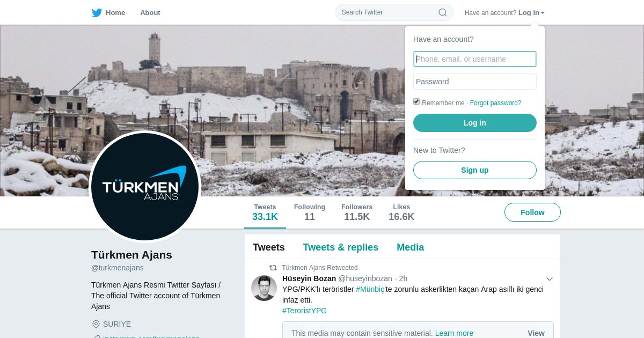The width and height of the screenshot is (644, 338).
Task: Click the retweet icon above Hüseyin Bozan's tweet
Action: [x=273, y=268]
